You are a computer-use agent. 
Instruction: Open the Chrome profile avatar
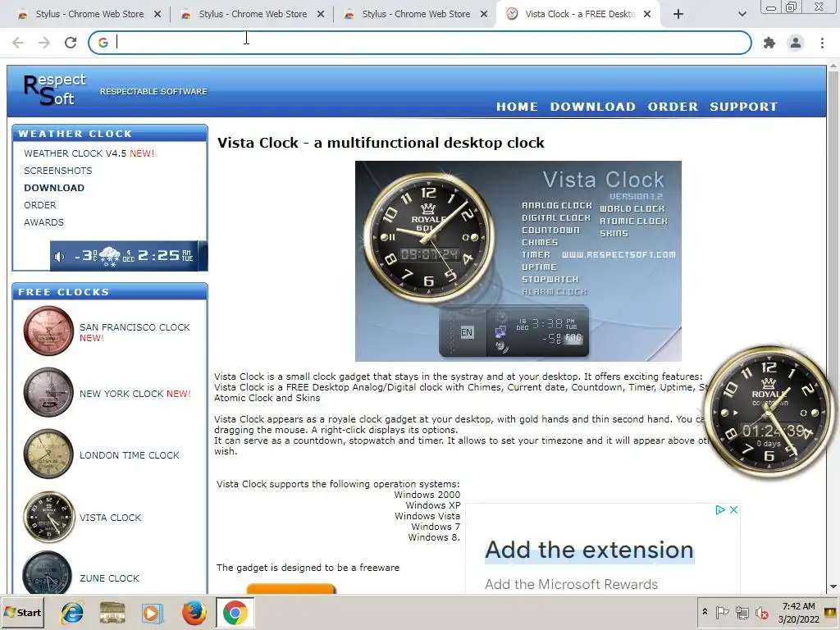[x=796, y=43]
